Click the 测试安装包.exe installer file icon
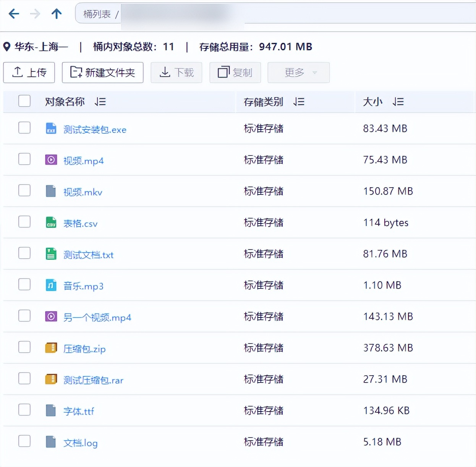Screen dimensions: 476x467 pyautogui.click(x=51, y=127)
